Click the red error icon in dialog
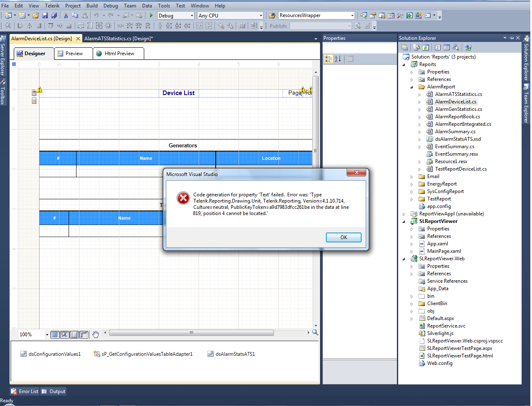 coord(183,198)
